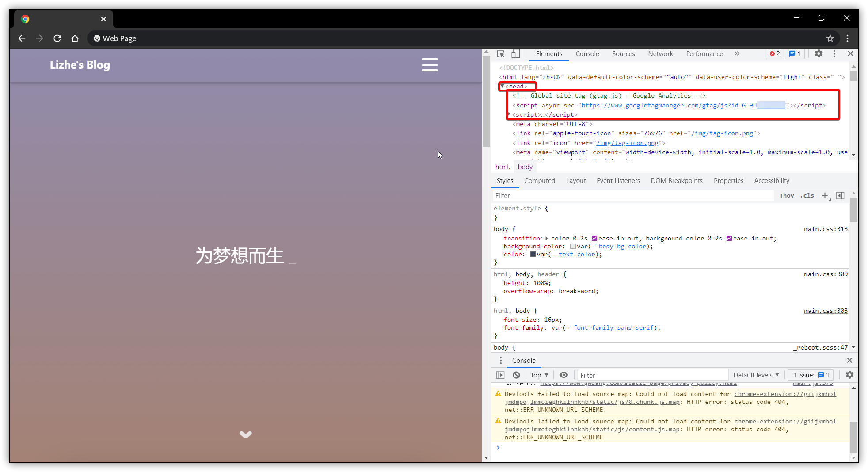Open the Chrome three-dot menu

(847, 38)
